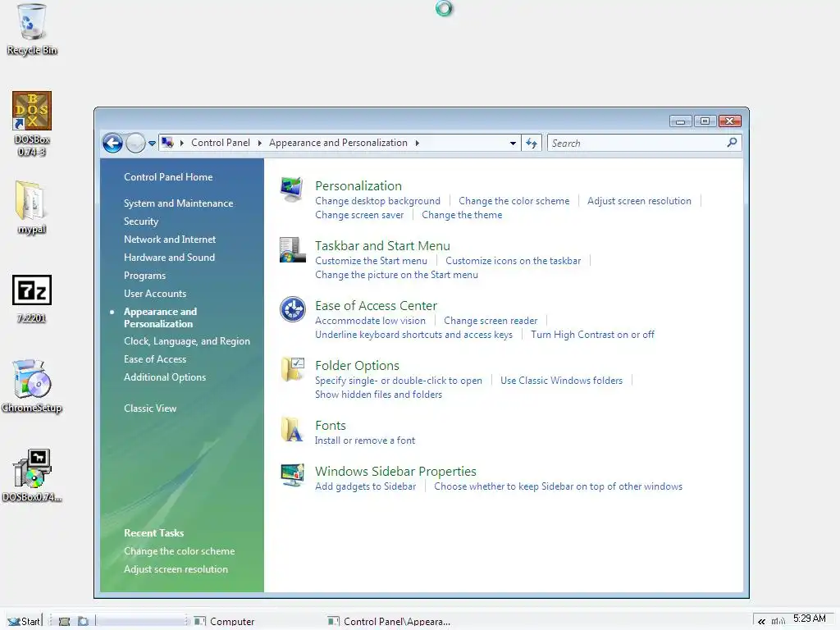Open Ease of Access sidebar category

pyautogui.click(x=155, y=359)
